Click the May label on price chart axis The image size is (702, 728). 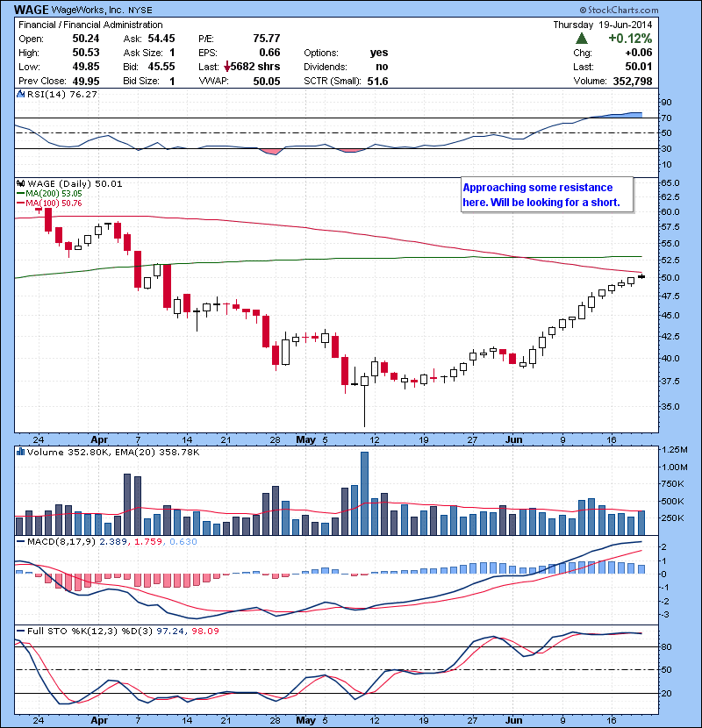pyautogui.click(x=305, y=439)
